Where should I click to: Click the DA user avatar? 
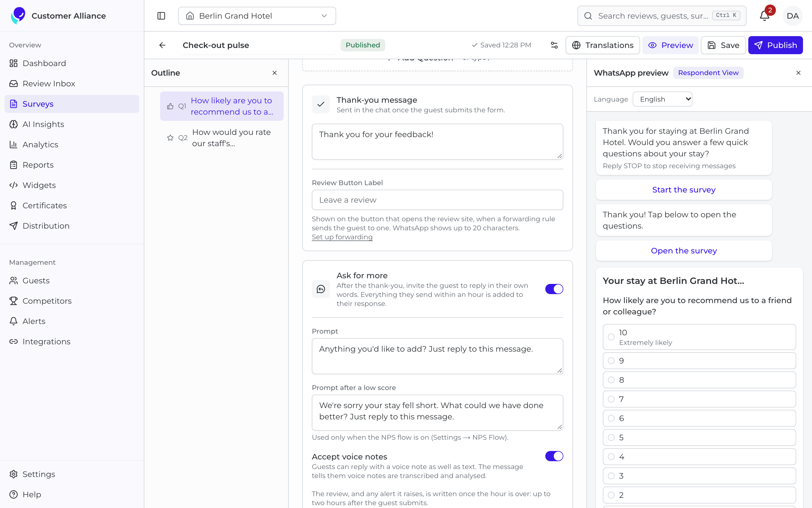click(x=793, y=16)
